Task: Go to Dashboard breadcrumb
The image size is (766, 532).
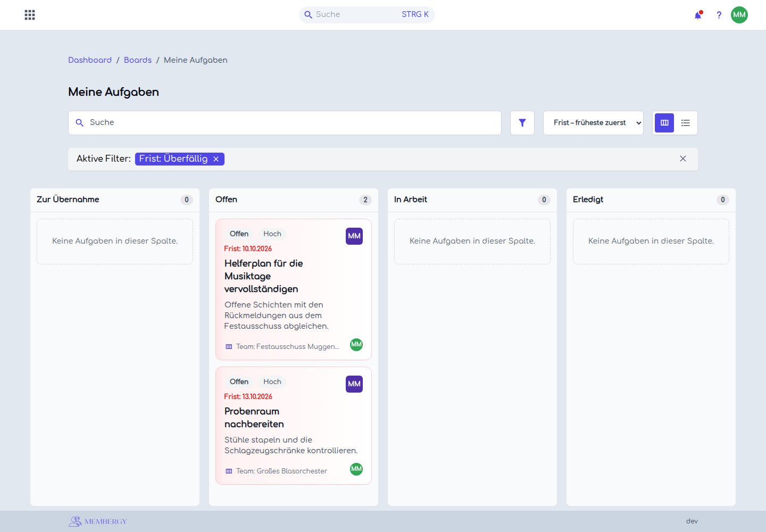Action: point(90,60)
